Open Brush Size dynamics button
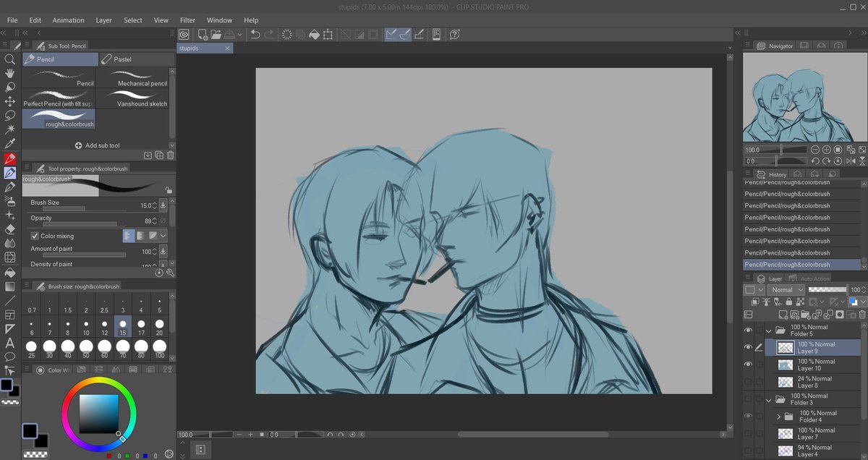The height and width of the screenshot is (460, 868). (x=163, y=205)
